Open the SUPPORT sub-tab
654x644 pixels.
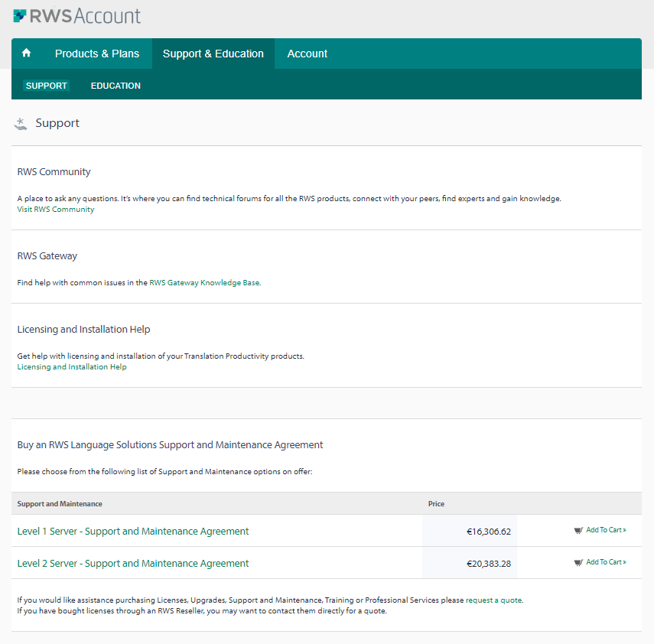pyautogui.click(x=46, y=86)
